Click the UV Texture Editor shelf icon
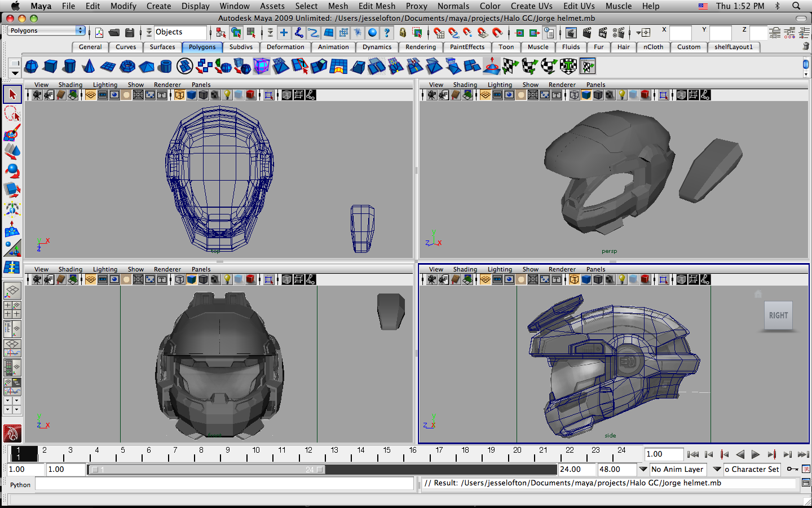The image size is (812, 508). pos(588,67)
